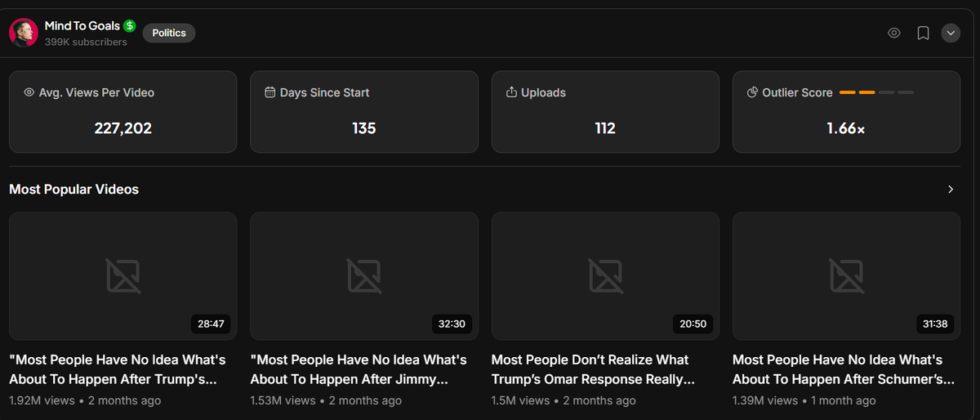980x420 pixels.
Task: Open video title mentioning Schumer's
Action: [844, 369]
